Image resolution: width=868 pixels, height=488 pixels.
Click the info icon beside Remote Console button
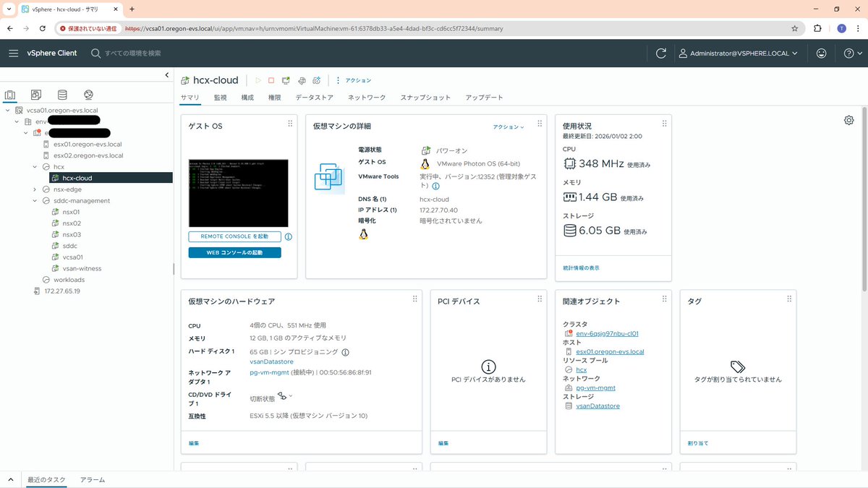coord(289,236)
